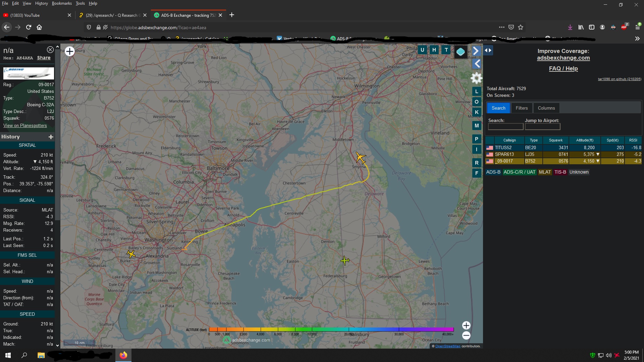The width and height of the screenshot is (644, 362).
Task: Go to browser home page
Action: tap(39, 27)
